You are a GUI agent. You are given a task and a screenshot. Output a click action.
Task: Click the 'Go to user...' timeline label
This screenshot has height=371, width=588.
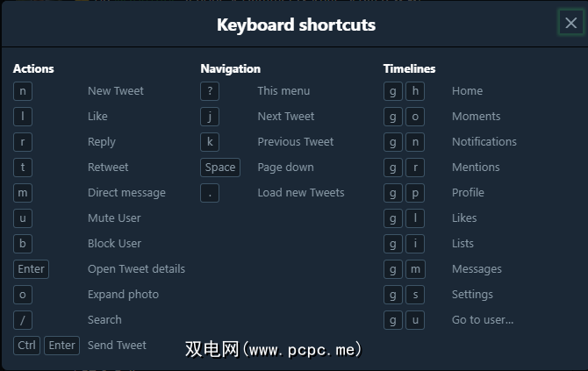point(483,320)
